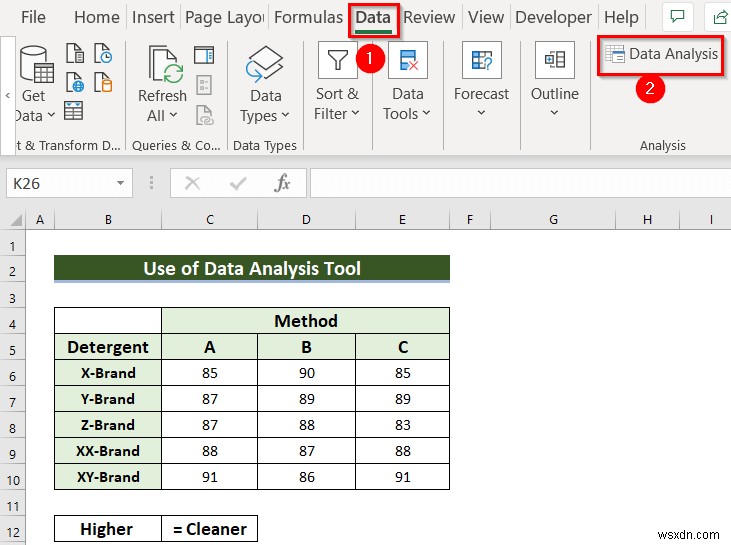Viewport: 731px width, 545px height.
Task: Click the Detergent header cell
Action: [108, 347]
